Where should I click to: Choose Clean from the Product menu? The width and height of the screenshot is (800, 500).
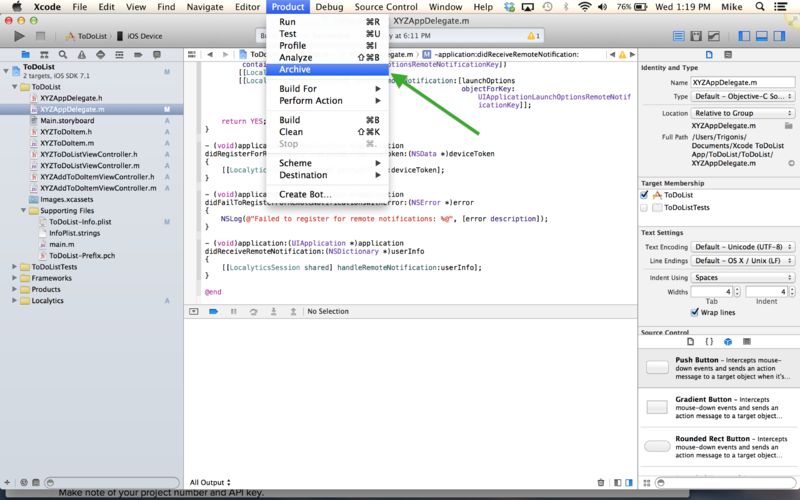coord(328,132)
